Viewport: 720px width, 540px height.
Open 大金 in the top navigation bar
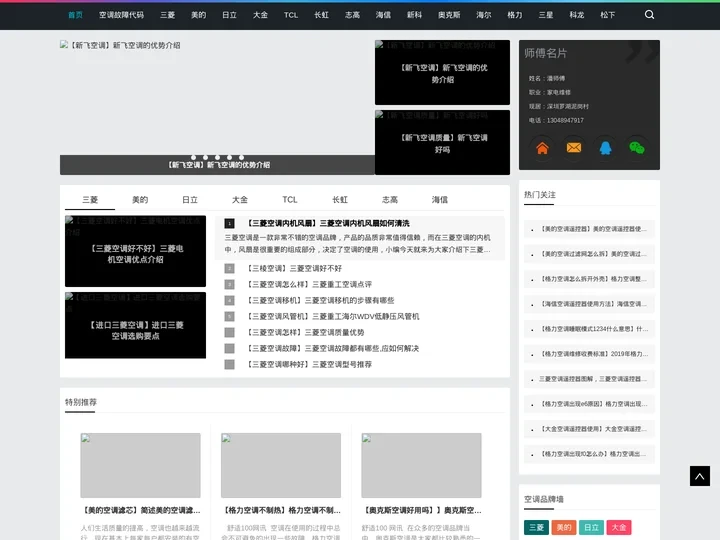click(260, 15)
